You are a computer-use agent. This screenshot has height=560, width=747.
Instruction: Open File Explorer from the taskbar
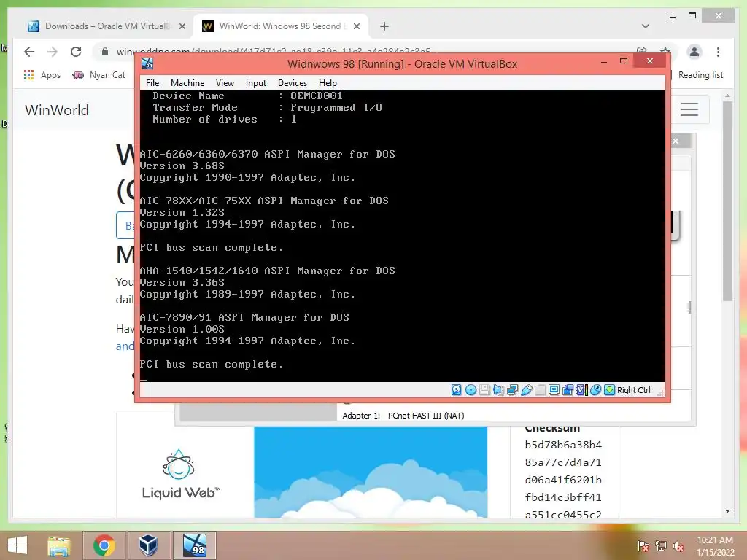59,545
